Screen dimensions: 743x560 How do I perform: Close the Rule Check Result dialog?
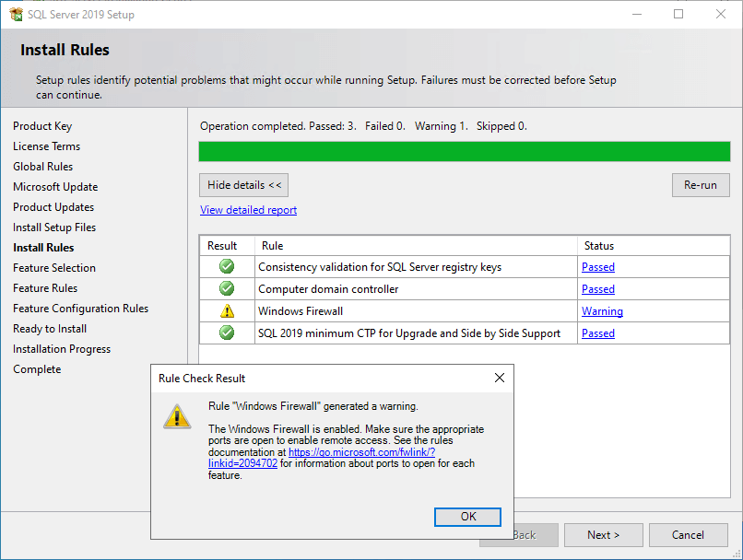[500, 378]
